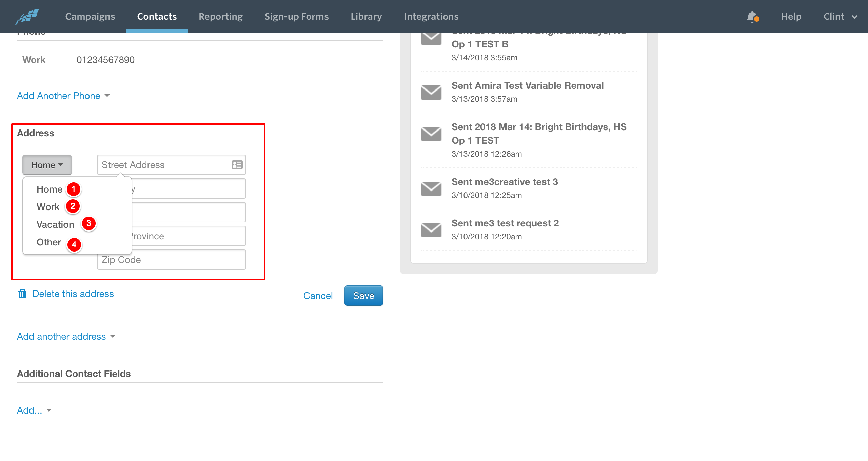Click envelope icon for Op 1 TEST B

tap(431, 38)
